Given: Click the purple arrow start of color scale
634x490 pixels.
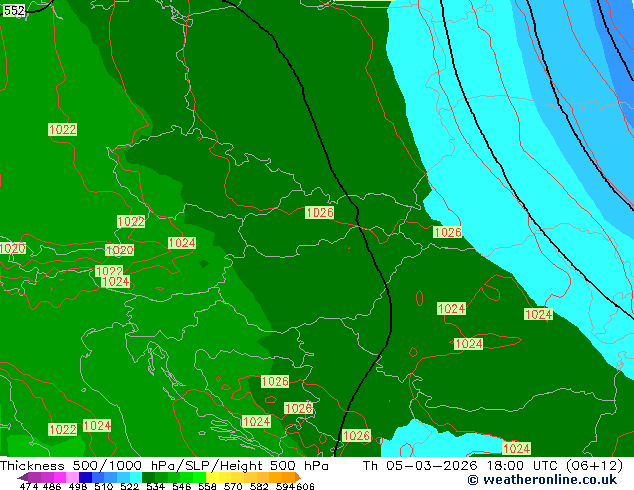Looking at the screenshot, I should pos(22,477).
